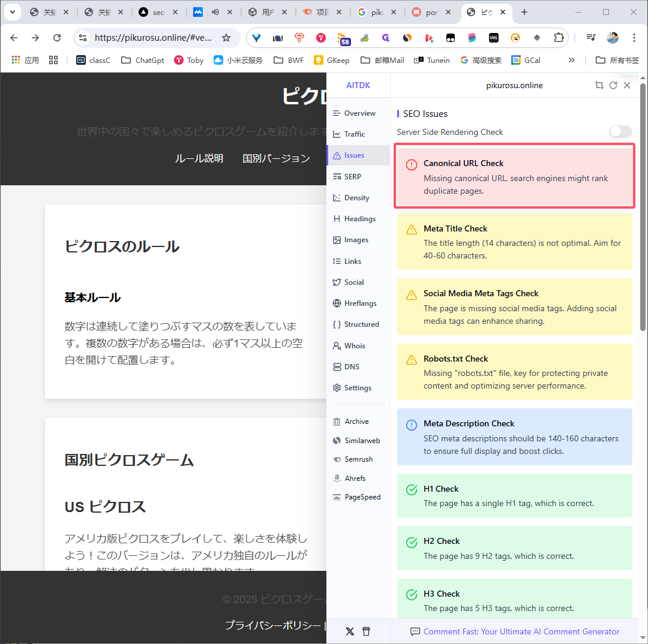Click the Chrome profile avatar
Viewport: 648px width, 644px height.
coord(613,38)
